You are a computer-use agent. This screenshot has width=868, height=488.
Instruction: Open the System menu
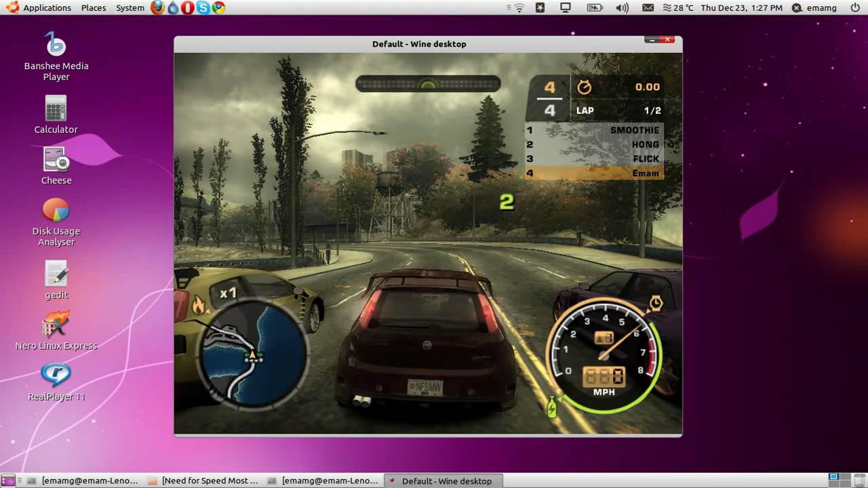click(130, 7)
